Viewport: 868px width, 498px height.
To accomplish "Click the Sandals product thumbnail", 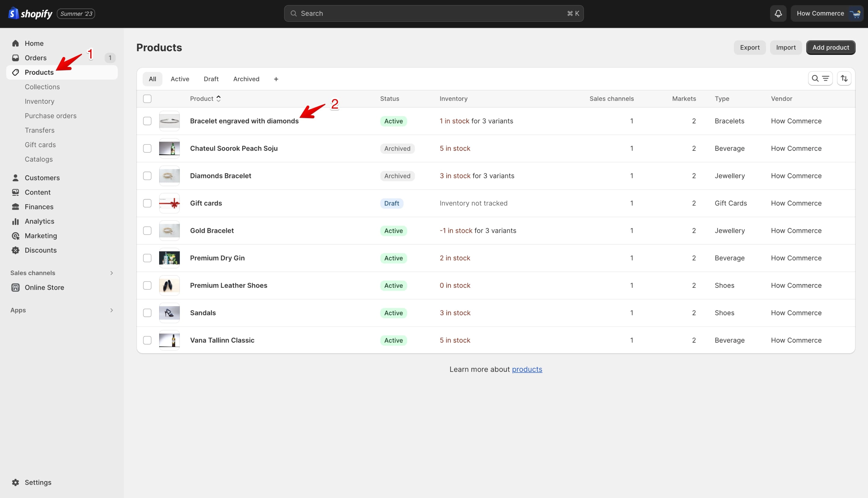I will click(169, 312).
